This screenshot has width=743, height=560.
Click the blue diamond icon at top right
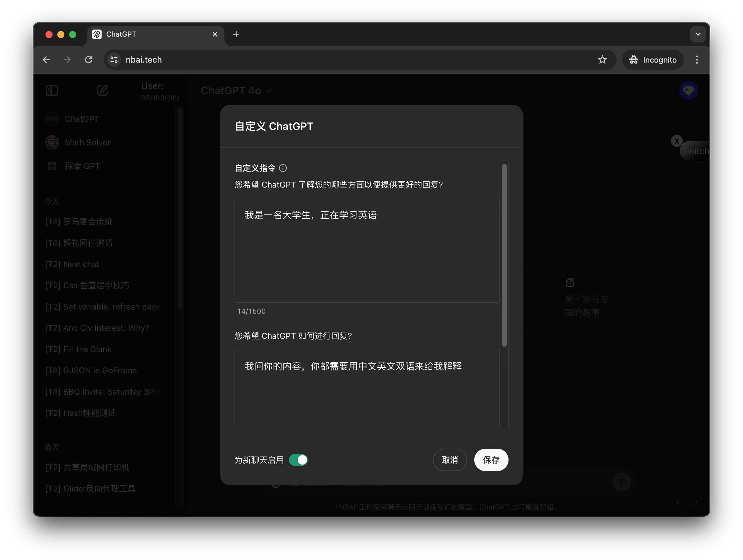pos(688,90)
